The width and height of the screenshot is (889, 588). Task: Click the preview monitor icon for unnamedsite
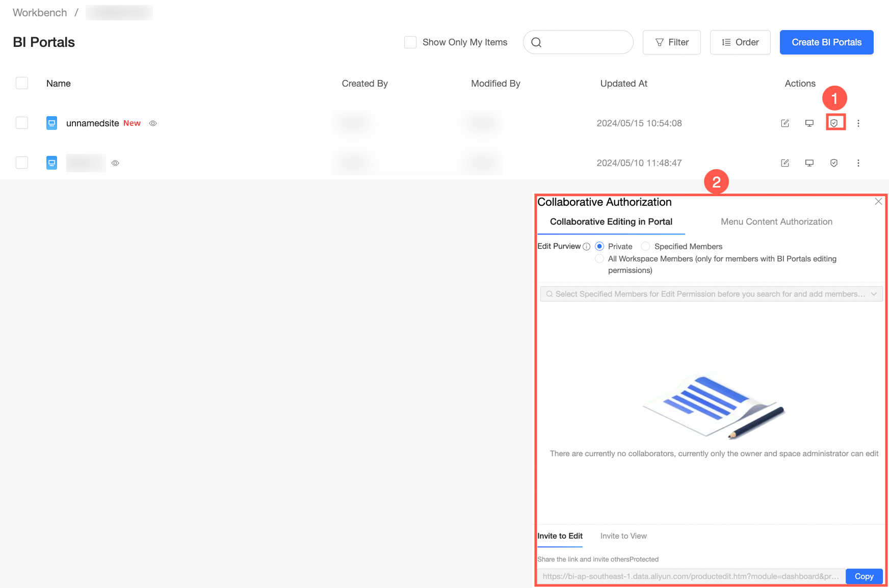[x=809, y=123]
